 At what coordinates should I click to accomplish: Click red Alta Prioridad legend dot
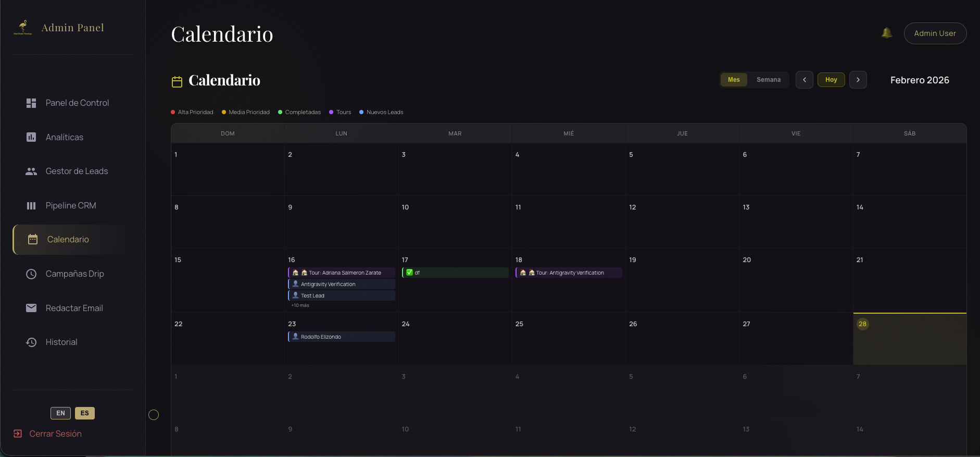point(173,112)
